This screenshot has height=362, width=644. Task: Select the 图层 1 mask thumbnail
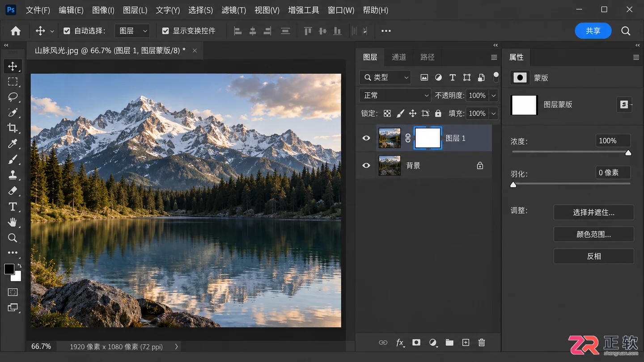pos(428,138)
